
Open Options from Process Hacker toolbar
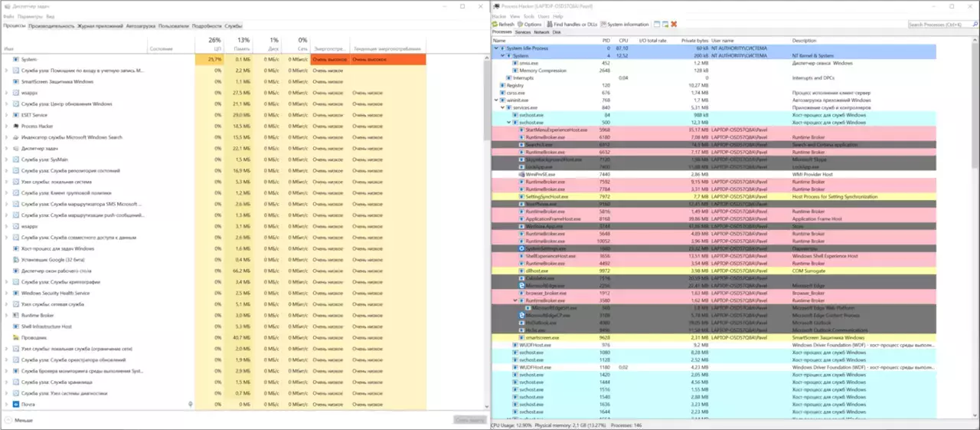pyautogui.click(x=530, y=25)
